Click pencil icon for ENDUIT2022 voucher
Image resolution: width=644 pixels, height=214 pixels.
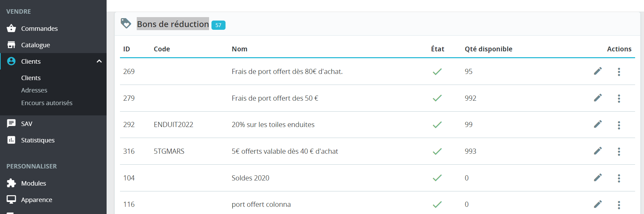coord(598,124)
